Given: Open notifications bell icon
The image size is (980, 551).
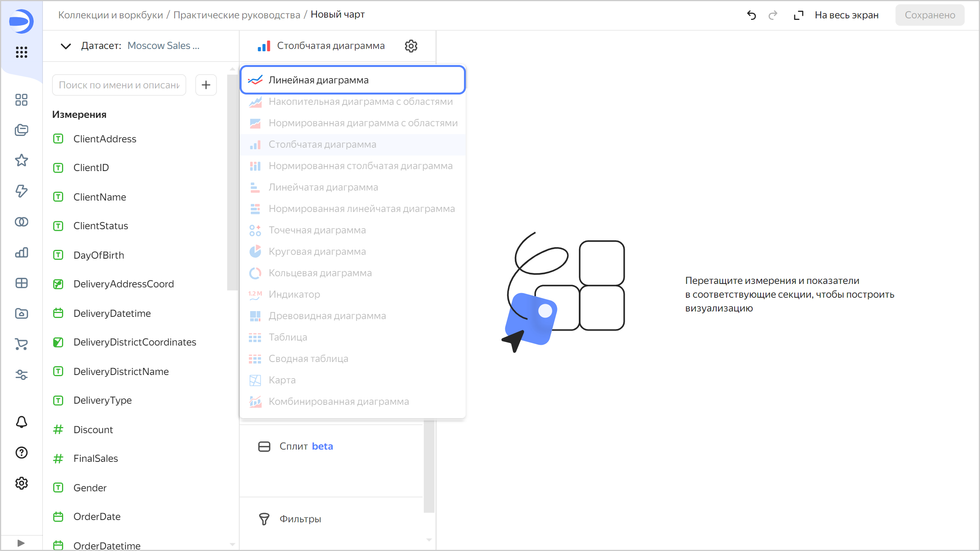Looking at the screenshot, I should [21, 422].
